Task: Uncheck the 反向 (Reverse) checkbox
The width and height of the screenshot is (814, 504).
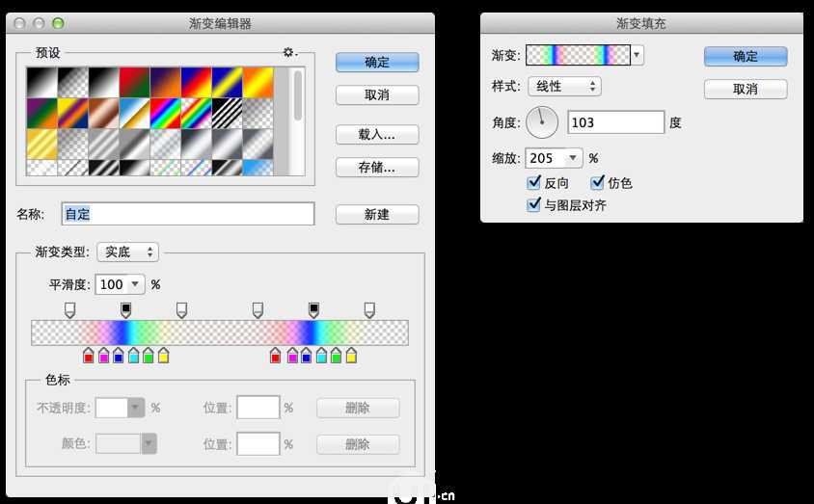Action: coord(534,182)
